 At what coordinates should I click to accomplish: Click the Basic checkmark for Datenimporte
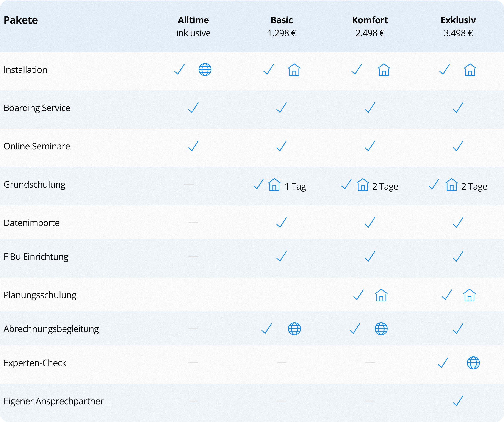pos(281,223)
